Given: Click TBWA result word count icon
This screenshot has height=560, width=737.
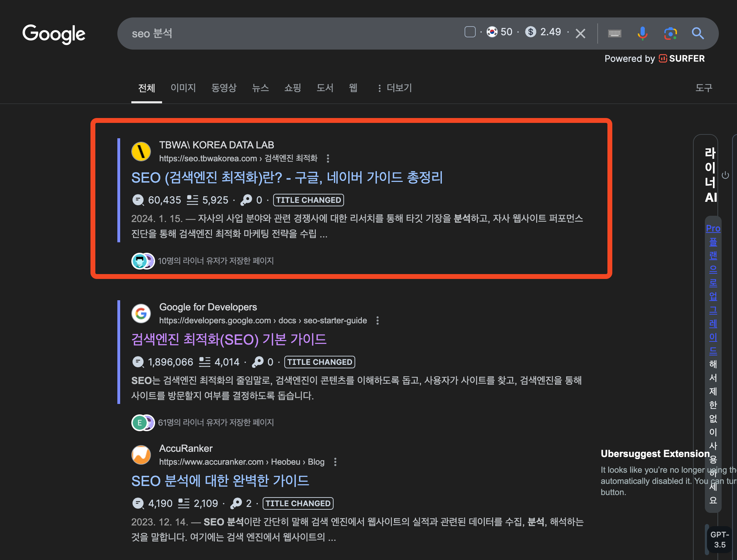Looking at the screenshot, I should click(x=192, y=200).
